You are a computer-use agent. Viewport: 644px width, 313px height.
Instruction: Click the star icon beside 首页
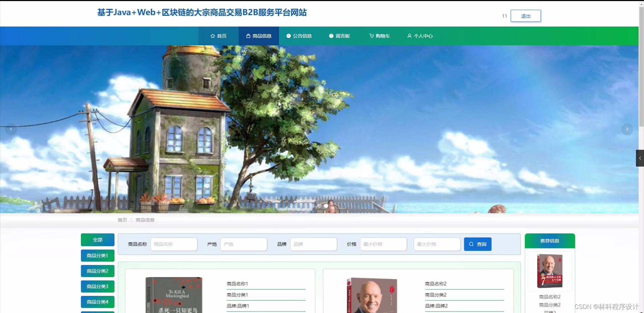(213, 36)
